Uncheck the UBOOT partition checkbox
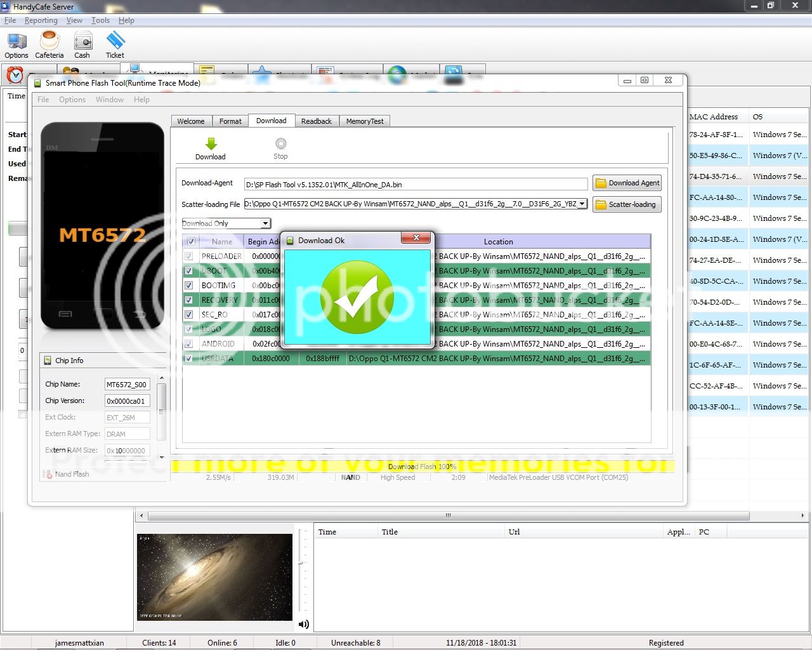 pos(188,271)
